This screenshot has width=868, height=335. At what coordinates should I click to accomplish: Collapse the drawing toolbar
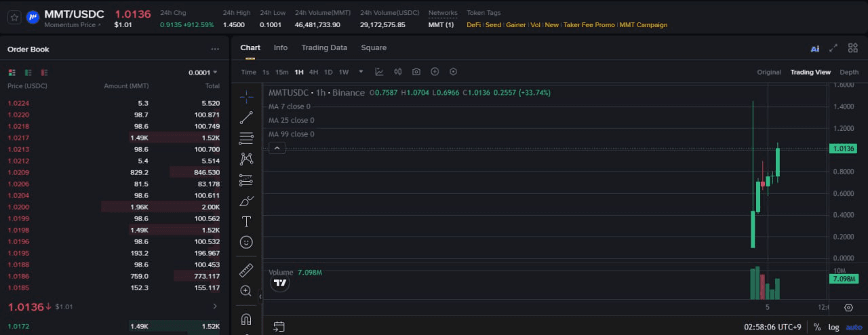tap(260, 296)
